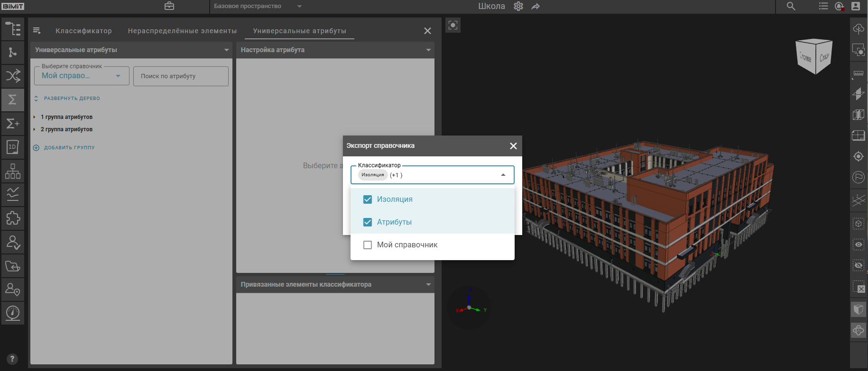Uncheck the Атрибуты checkbox
Image resolution: width=868 pixels, height=371 pixels.
(368, 222)
